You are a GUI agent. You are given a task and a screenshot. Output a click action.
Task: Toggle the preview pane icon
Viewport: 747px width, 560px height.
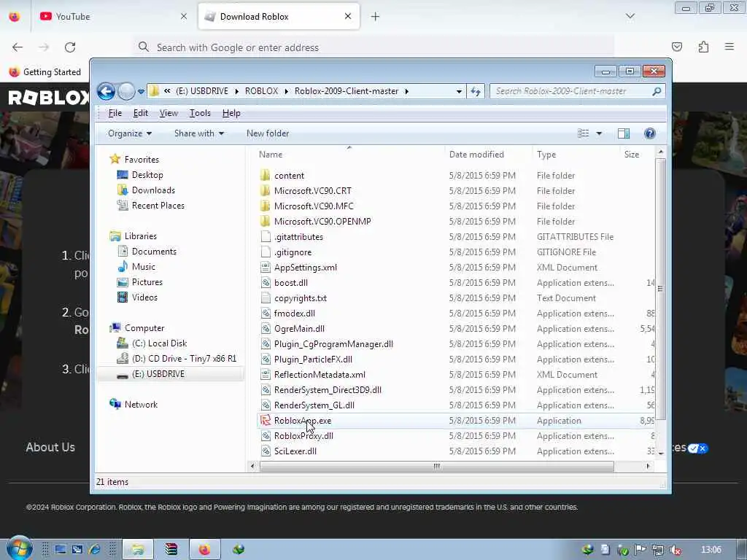tap(624, 133)
